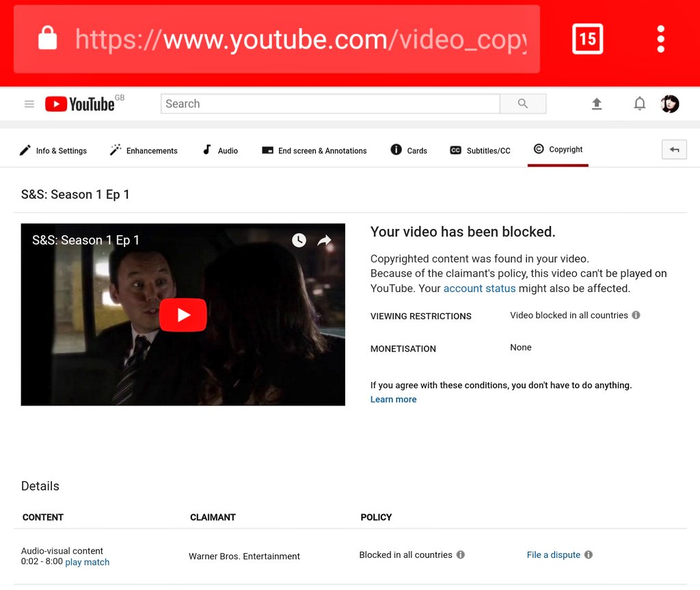700x590 pixels.
Task: Open the YouTube hamburger guide menu
Action: (29, 104)
